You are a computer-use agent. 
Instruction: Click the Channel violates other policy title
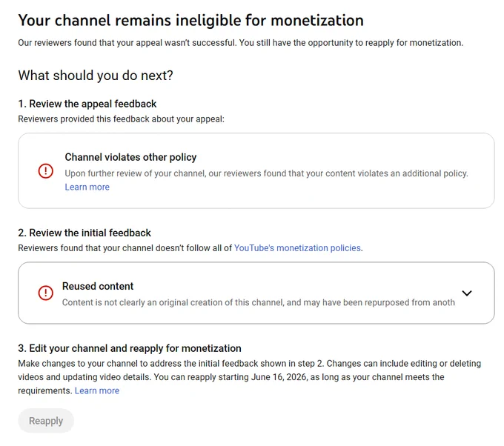pos(130,157)
